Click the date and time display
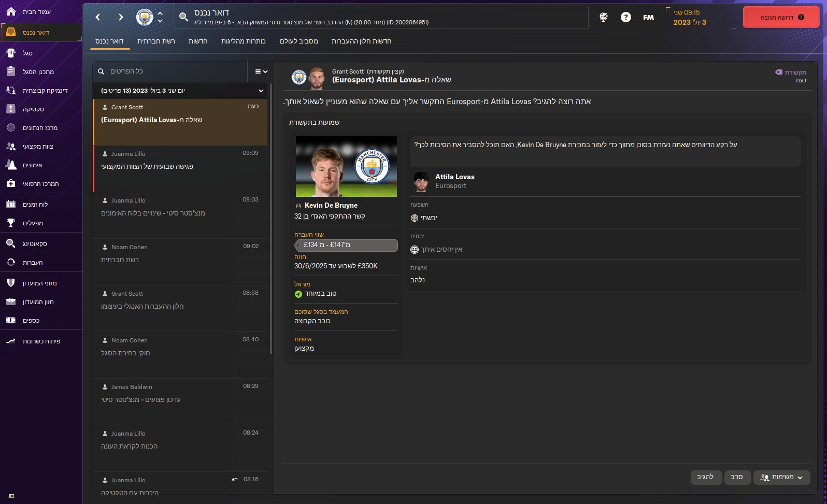The height and width of the screenshot is (504, 827). tap(690, 17)
